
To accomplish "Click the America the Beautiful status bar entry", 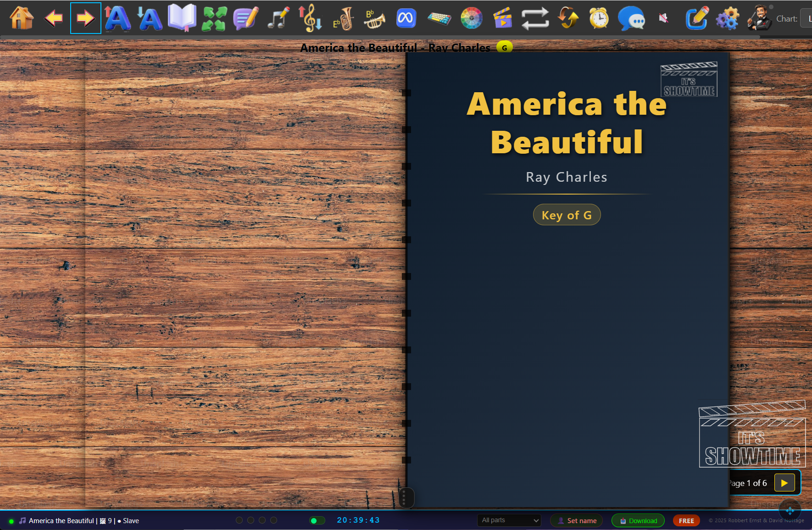I will 78,521.
